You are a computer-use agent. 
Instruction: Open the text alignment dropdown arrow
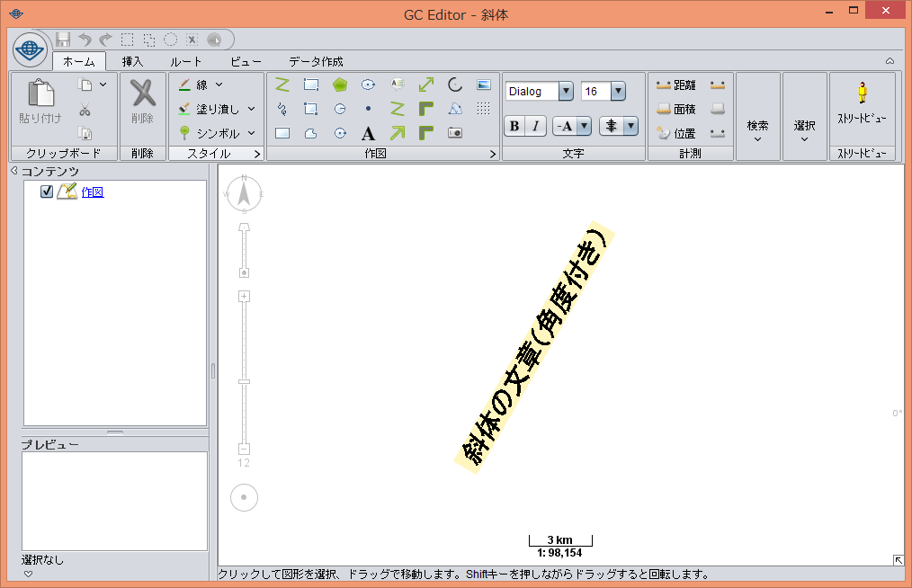tap(630, 126)
